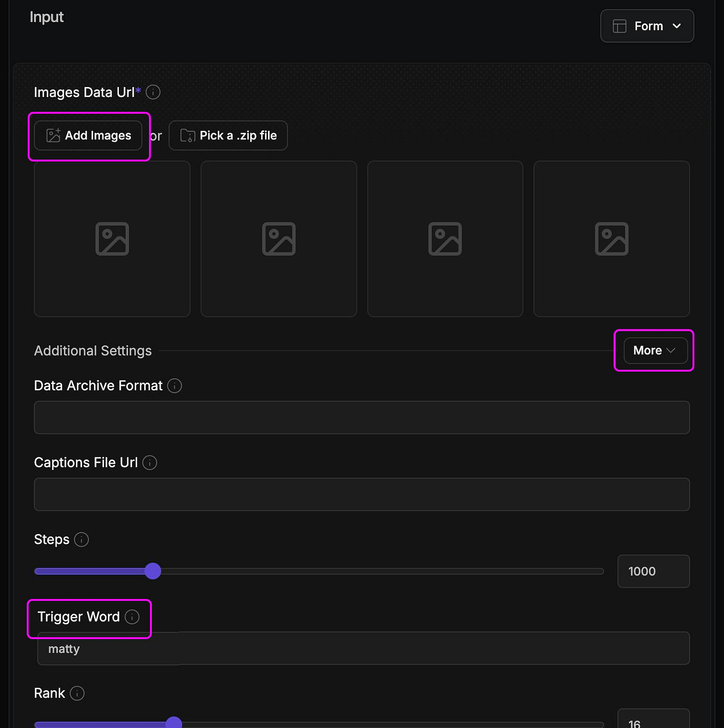Focus the Data Archive Format field
This screenshot has width=724, height=728.
point(362,418)
